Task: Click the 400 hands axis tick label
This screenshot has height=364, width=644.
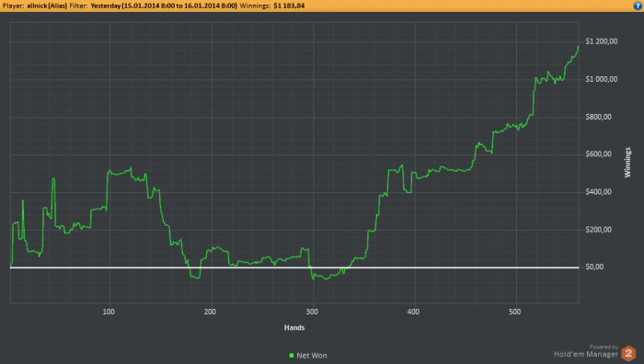Action: [x=413, y=312]
